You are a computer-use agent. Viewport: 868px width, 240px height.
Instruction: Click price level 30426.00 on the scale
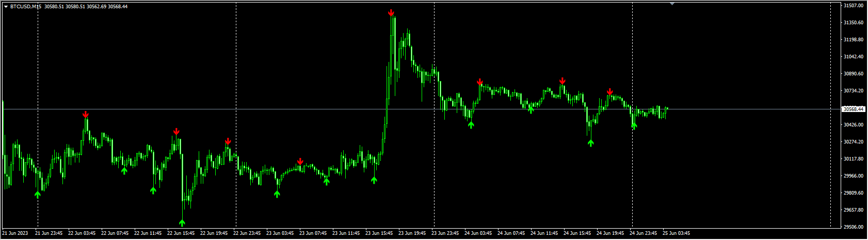point(853,125)
